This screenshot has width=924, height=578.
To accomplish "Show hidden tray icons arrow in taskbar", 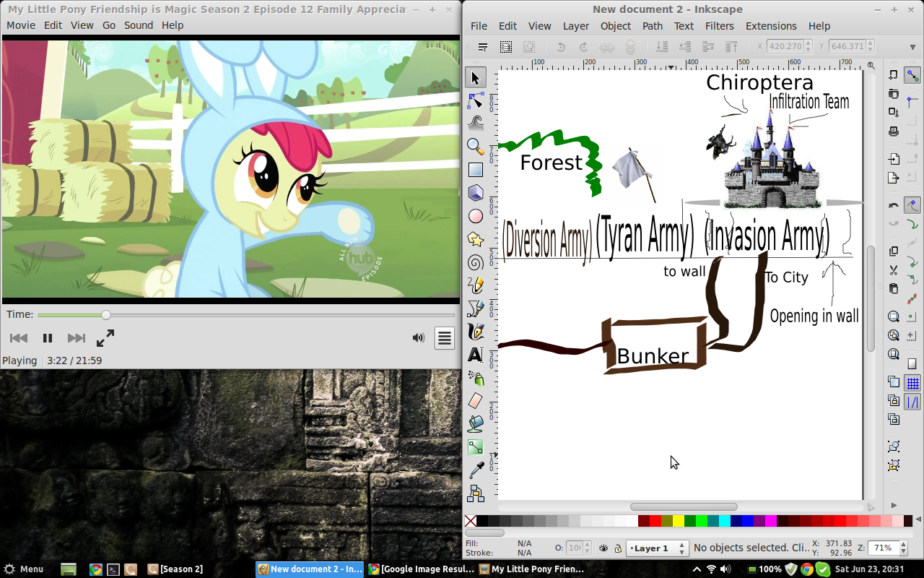I will 697,569.
